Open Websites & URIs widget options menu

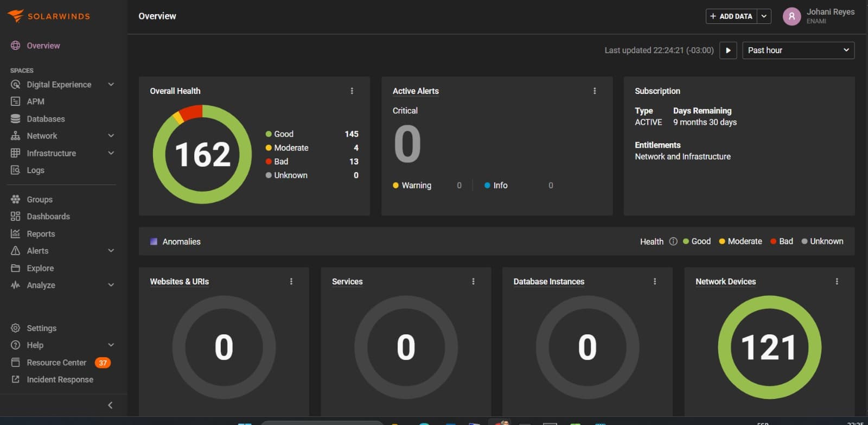[x=291, y=281]
